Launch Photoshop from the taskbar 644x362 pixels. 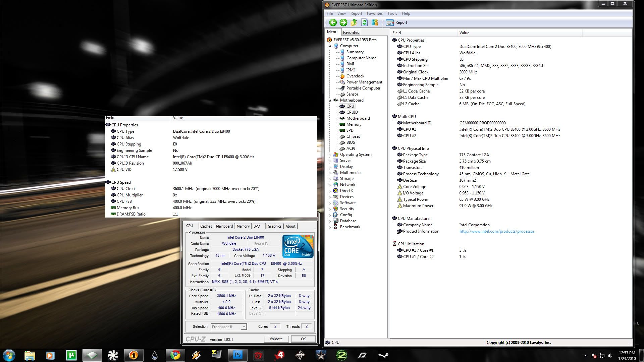click(238, 355)
